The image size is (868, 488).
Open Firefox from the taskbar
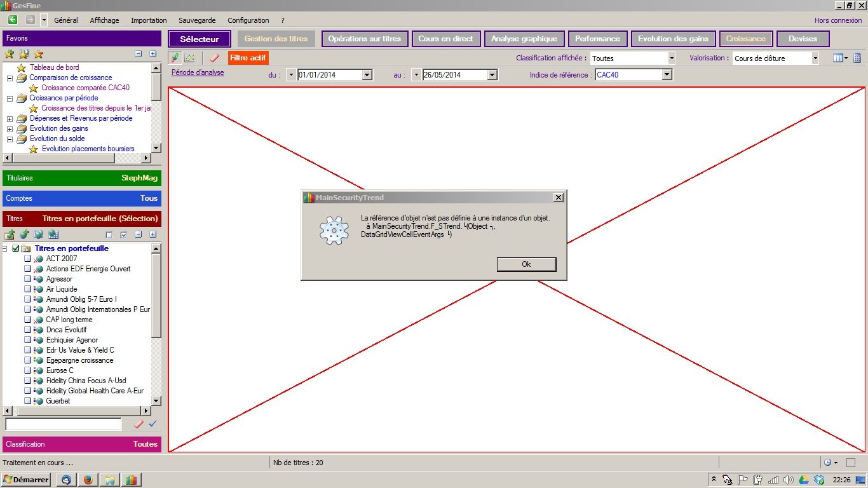[x=88, y=480]
